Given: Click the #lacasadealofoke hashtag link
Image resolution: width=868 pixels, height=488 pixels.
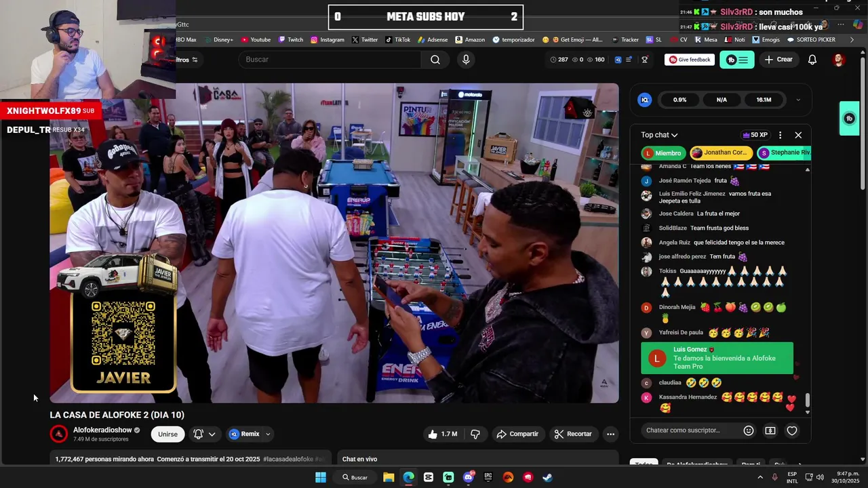Looking at the screenshot, I should pyautogui.click(x=288, y=459).
